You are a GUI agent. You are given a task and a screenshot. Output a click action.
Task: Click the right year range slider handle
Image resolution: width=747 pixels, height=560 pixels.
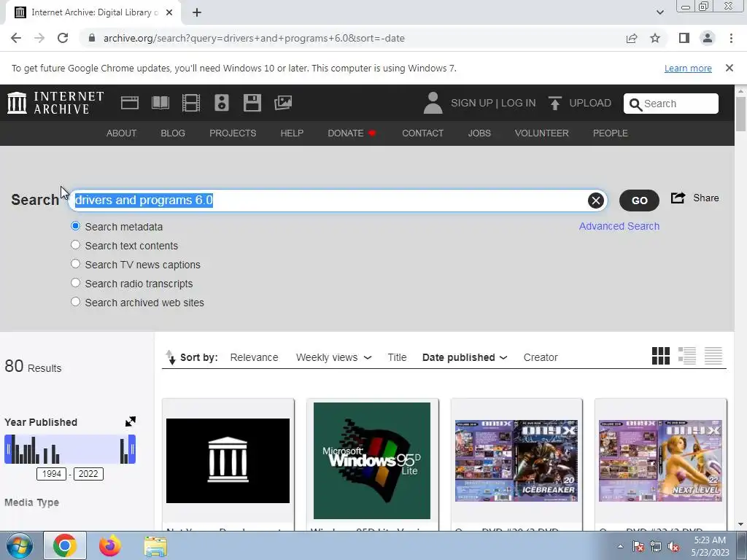132,449
